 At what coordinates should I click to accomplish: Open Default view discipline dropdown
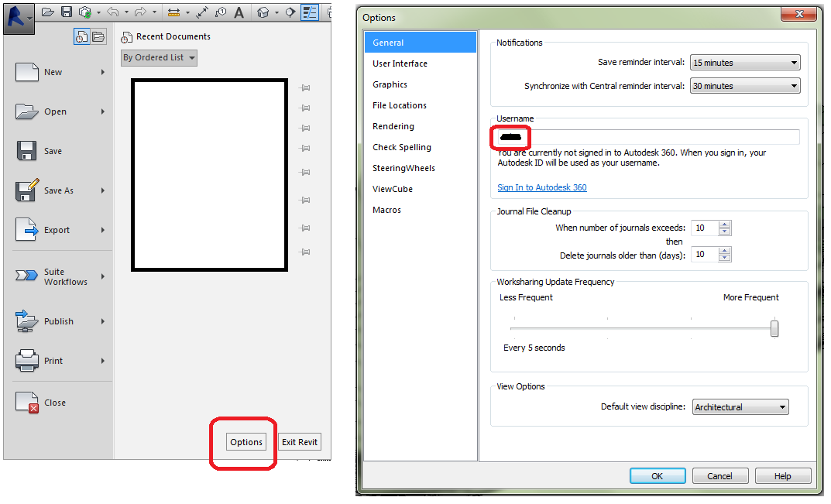(740, 407)
